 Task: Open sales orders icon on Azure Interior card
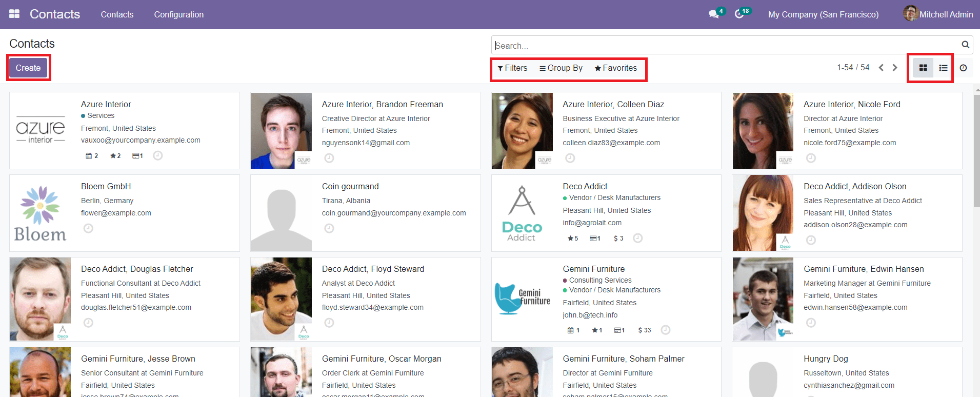(x=137, y=155)
